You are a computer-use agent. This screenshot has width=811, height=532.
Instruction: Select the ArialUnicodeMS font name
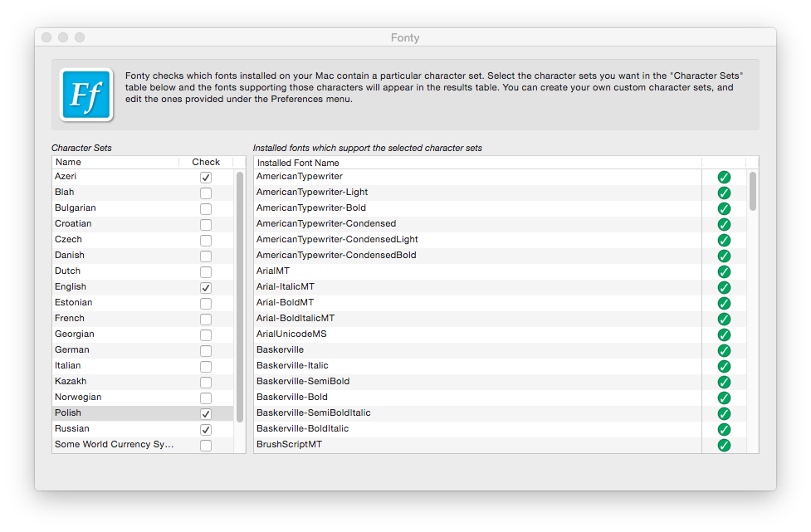point(291,334)
